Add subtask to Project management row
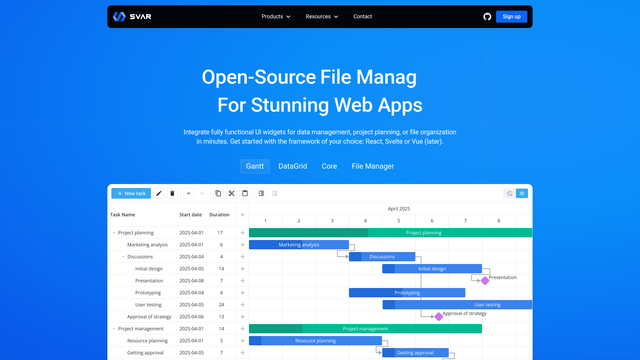 (242, 329)
